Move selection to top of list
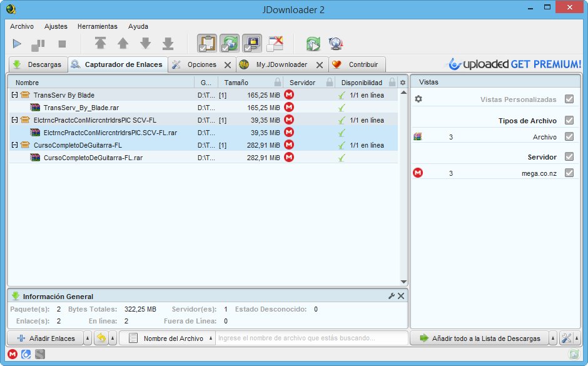The width and height of the screenshot is (588, 366). click(100, 44)
